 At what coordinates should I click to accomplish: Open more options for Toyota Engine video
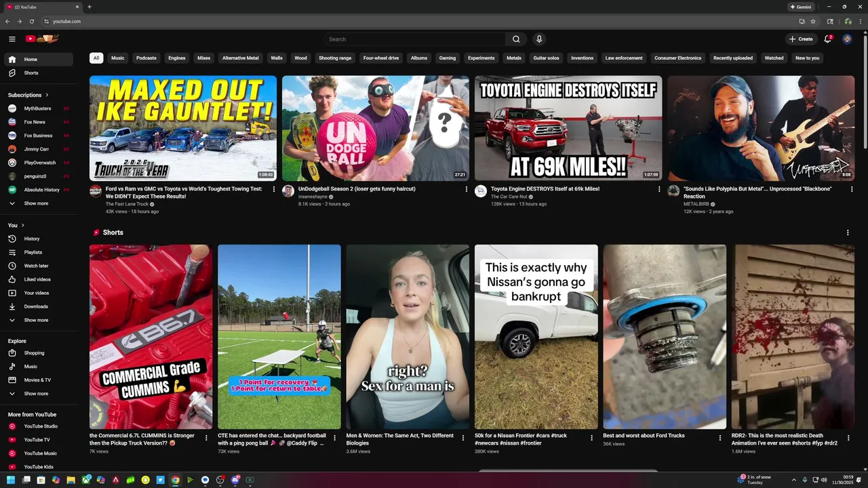click(659, 189)
